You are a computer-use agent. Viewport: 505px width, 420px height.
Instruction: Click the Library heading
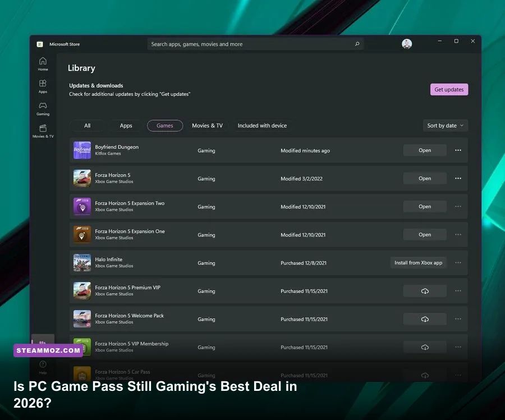(x=81, y=68)
